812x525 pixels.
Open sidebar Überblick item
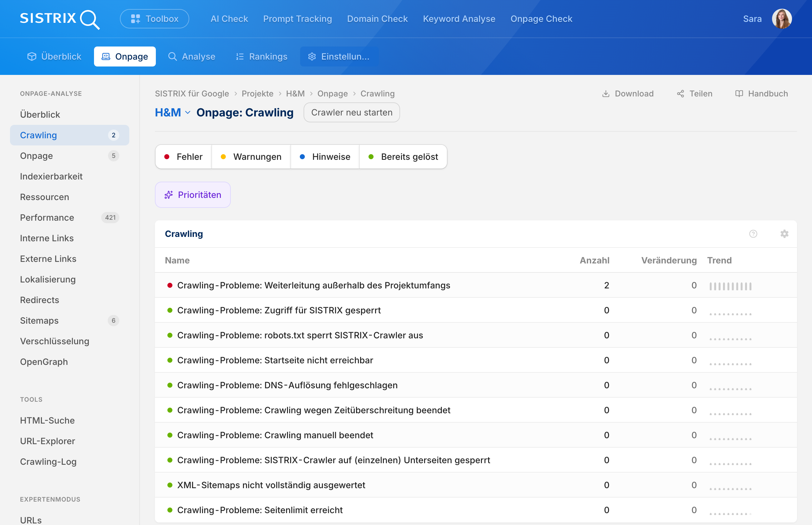(x=70, y=115)
